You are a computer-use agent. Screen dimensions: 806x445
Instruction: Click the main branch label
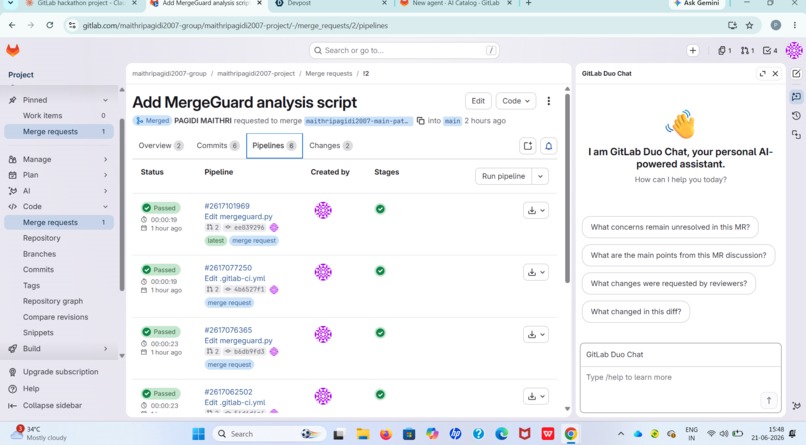click(x=452, y=121)
